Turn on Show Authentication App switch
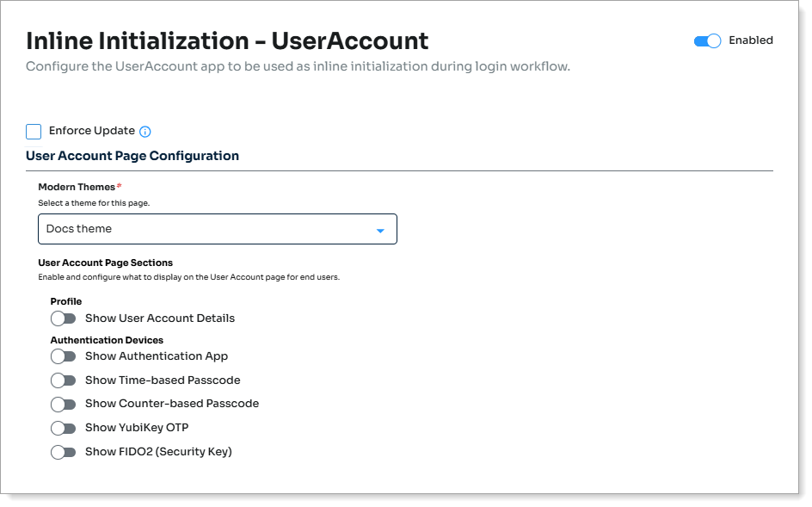Screen dimensions: 812x507 64,356
